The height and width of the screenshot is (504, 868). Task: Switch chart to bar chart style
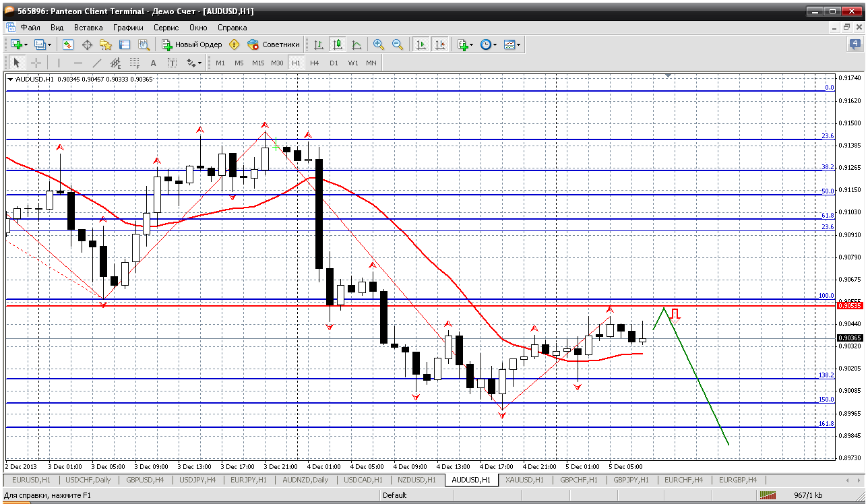319,44
